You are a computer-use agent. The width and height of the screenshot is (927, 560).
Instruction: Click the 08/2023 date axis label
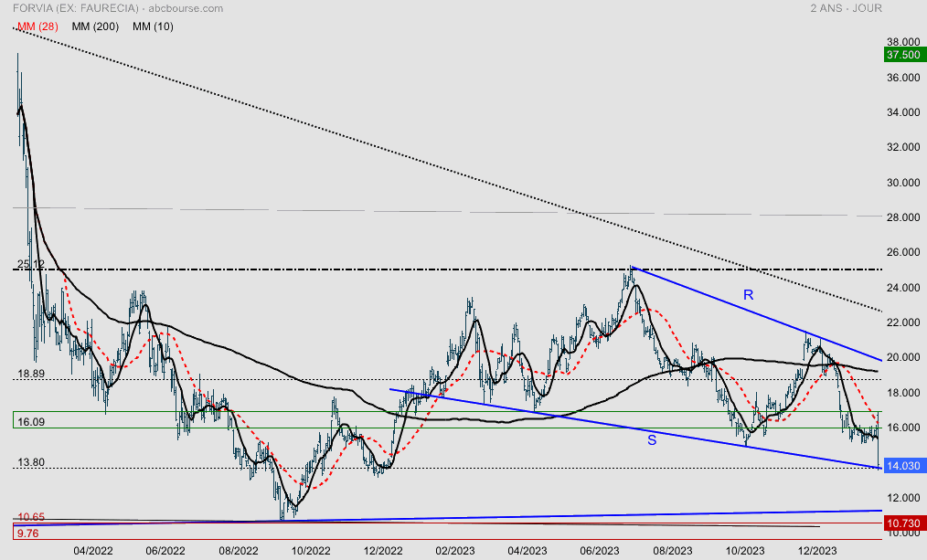tap(672, 551)
